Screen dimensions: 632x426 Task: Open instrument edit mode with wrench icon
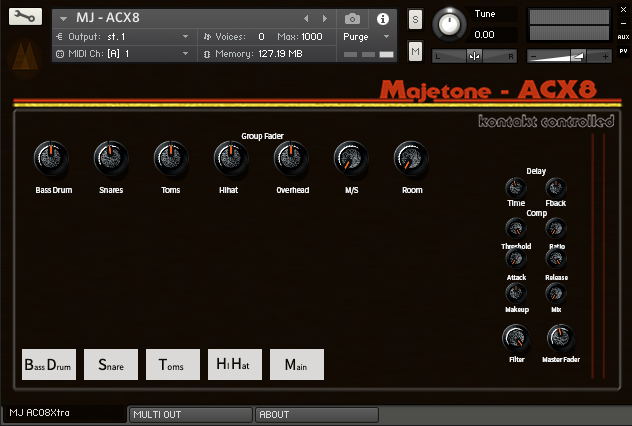tap(25, 16)
